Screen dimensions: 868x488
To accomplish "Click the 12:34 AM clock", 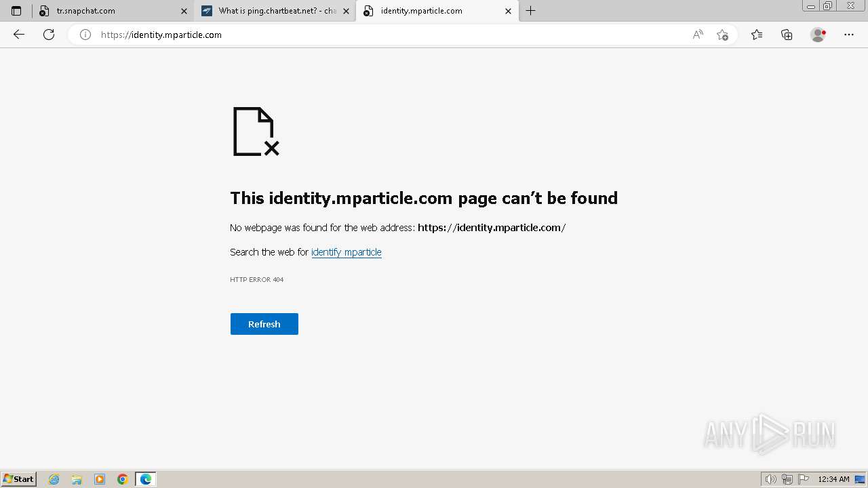I will point(833,479).
